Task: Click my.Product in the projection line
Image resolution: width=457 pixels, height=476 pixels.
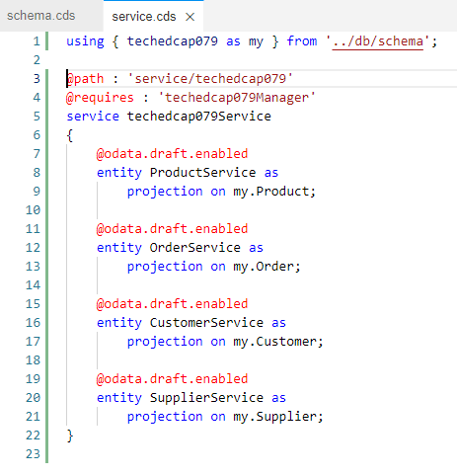Action: pos(271,192)
